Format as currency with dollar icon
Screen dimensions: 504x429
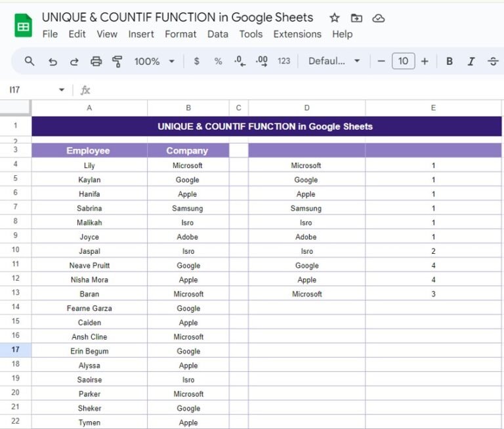(x=197, y=61)
